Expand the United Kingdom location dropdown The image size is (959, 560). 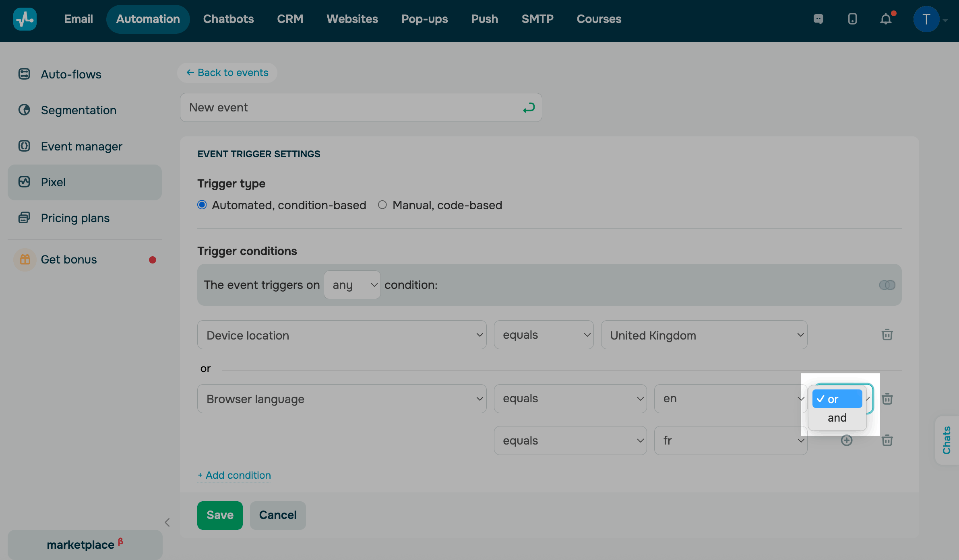click(704, 335)
